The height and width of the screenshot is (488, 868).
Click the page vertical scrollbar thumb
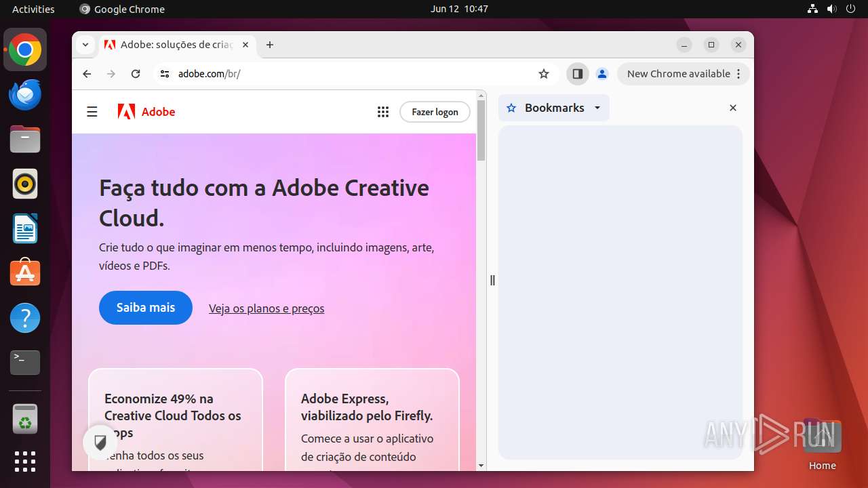(x=481, y=130)
